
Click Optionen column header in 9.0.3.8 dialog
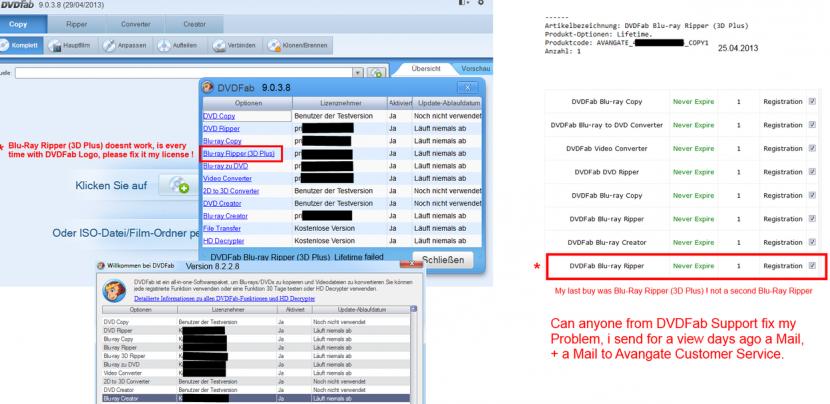(x=248, y=103)
